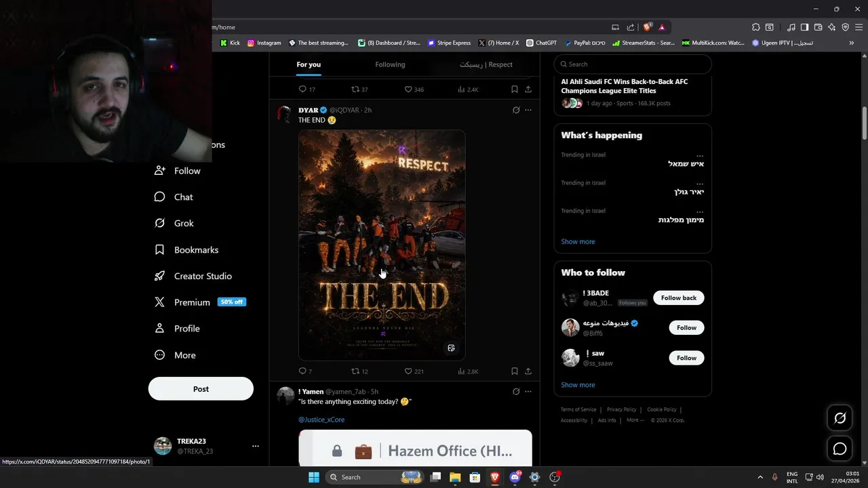868x488 pixels.
Task: Click the share page icon in address bar
Action: point(630,27)
